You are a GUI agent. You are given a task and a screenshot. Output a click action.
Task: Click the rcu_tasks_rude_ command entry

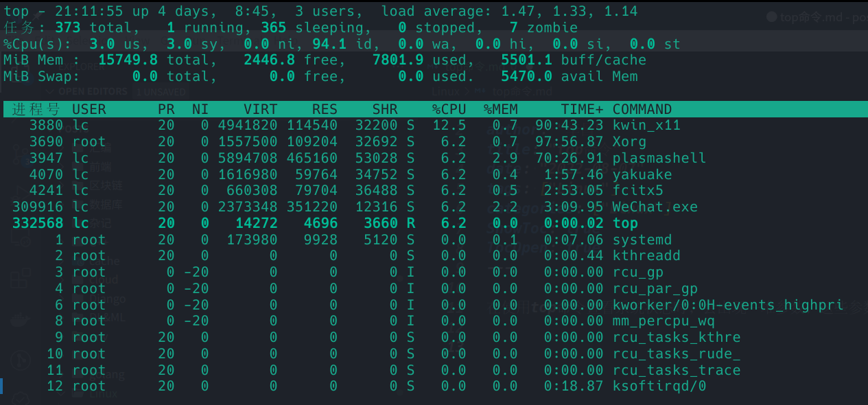click(677, 354)
